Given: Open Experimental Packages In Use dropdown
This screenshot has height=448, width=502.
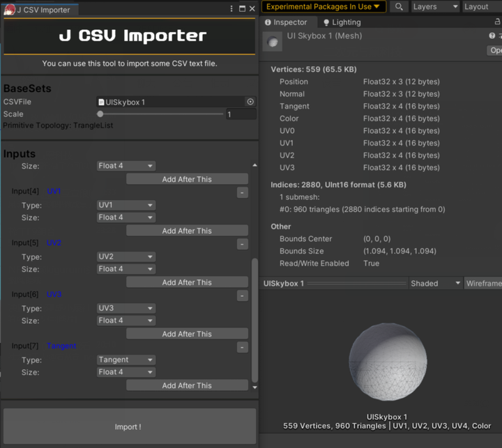Looking at the screenshot, I should tap(324, 6).
